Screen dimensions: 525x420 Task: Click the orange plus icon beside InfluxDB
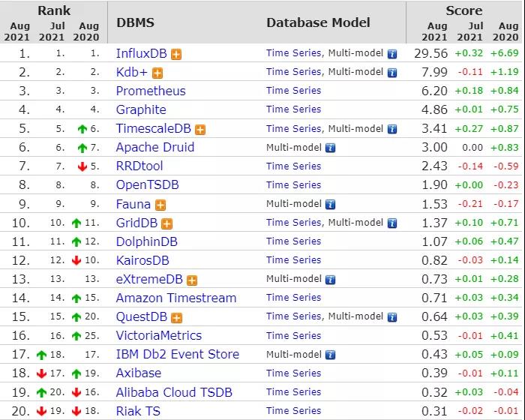click(176, 54)
